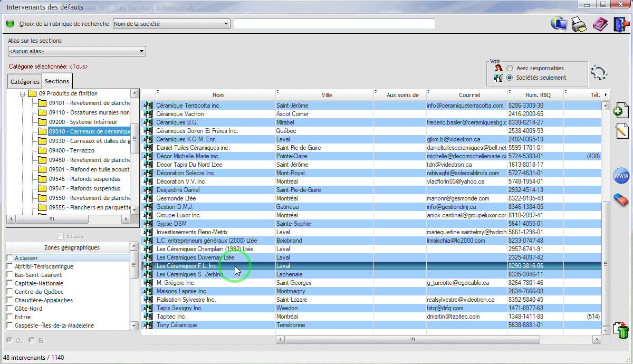Select the '09400 - Terrazzo' tree item

point(71,150)
